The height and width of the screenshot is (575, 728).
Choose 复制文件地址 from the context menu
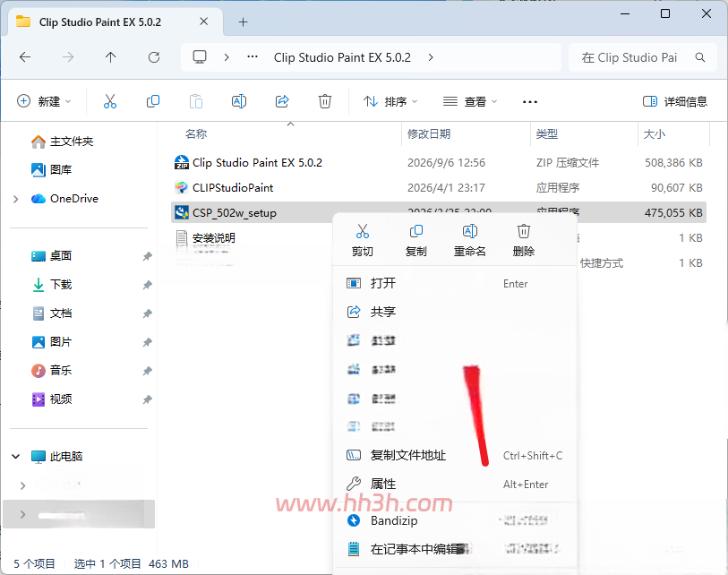point(455,455)
